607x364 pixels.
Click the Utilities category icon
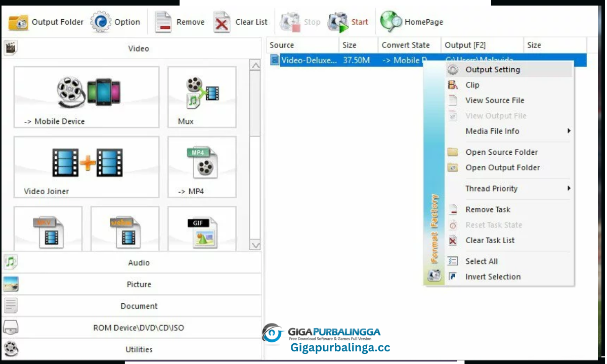click(x=11, y=349)
